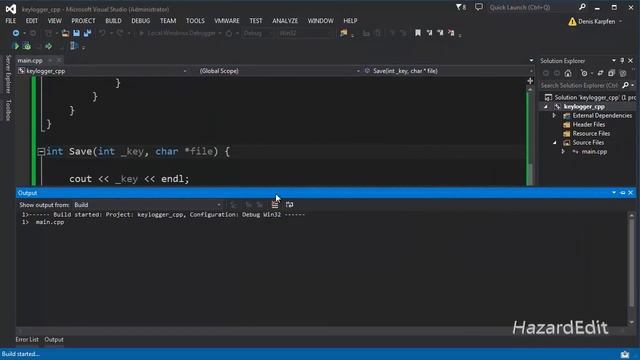The image size is (640, 360).
Task: Open the WINDOW menu
Action: tap(320, 21)
